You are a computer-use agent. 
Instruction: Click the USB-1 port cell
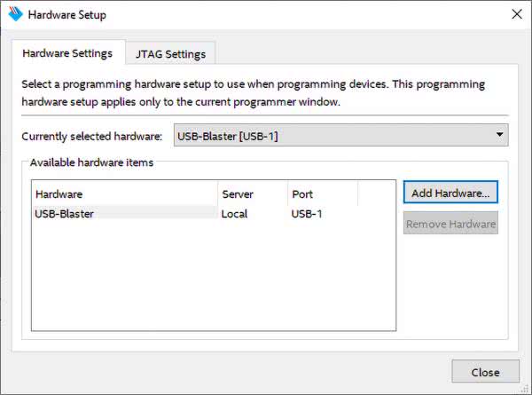[x=308, y=213]
